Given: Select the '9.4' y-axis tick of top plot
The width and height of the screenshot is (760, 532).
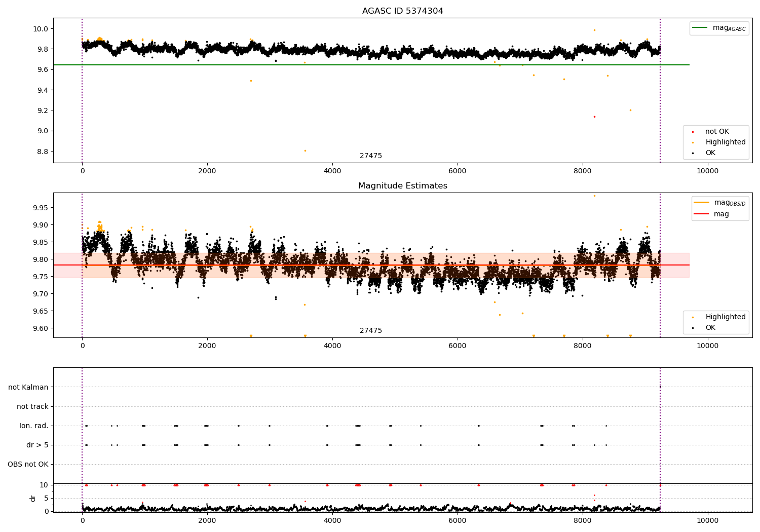Looking at the screenshot, I should tap(43, 90).
